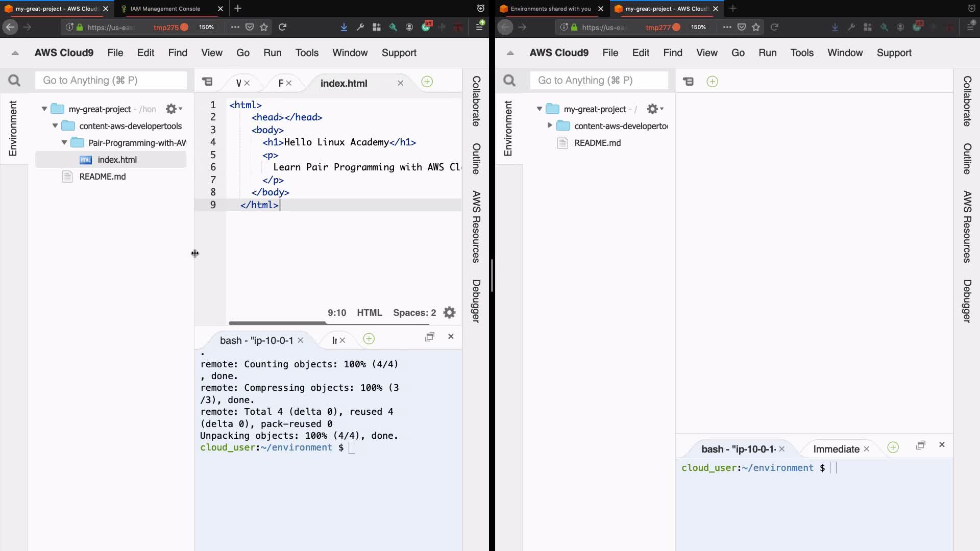
Task: Open editor settings gear in status bar
Action: click(x=449, y=313)
